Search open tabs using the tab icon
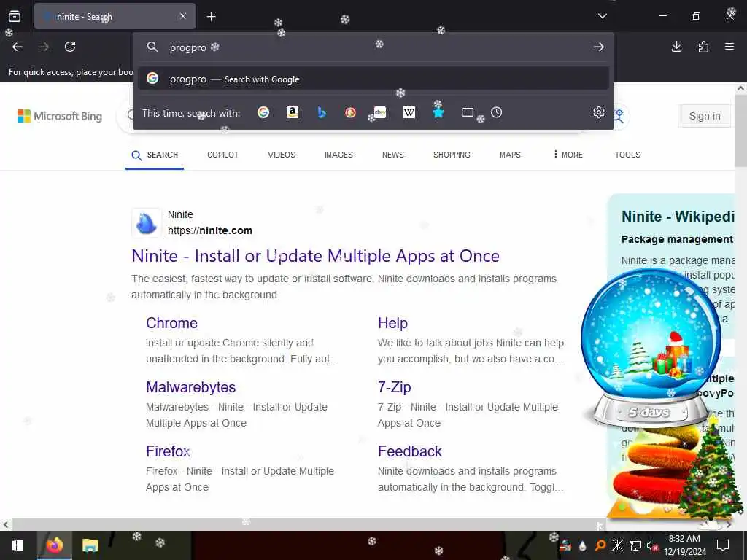This screenshot has height=560, width=747. (468, 112)
